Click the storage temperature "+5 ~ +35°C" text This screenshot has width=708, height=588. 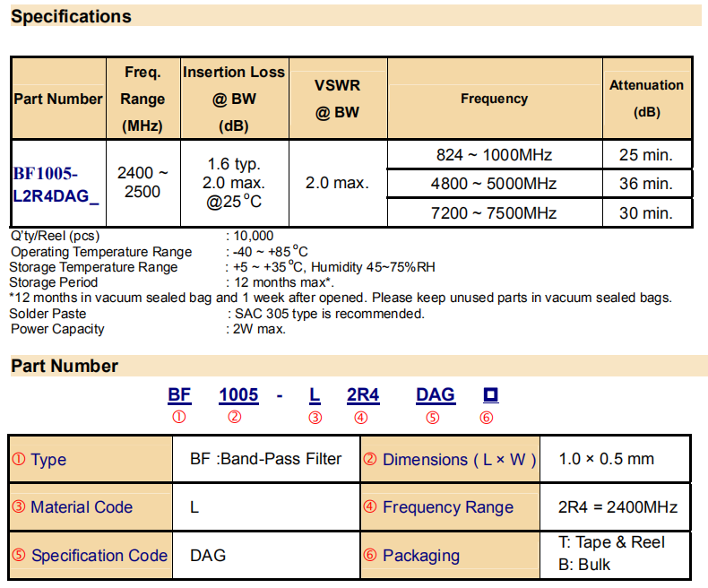[267, 267]
